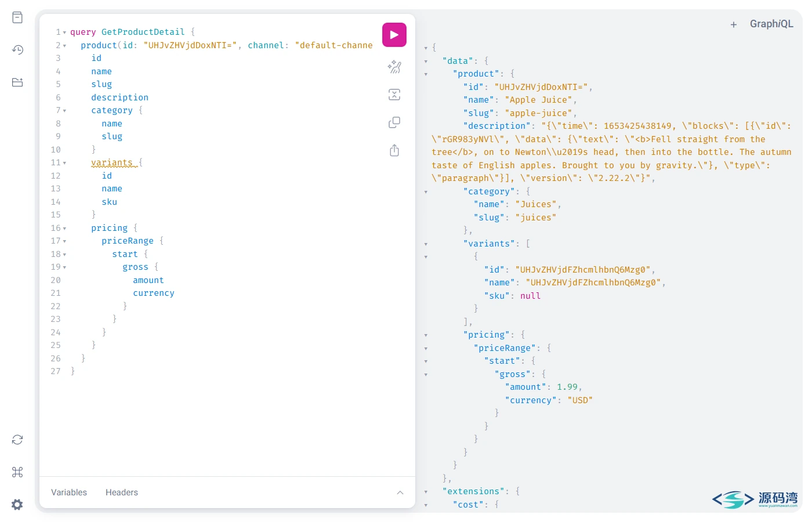Click the "Juices" category name value

coord(536,204)
